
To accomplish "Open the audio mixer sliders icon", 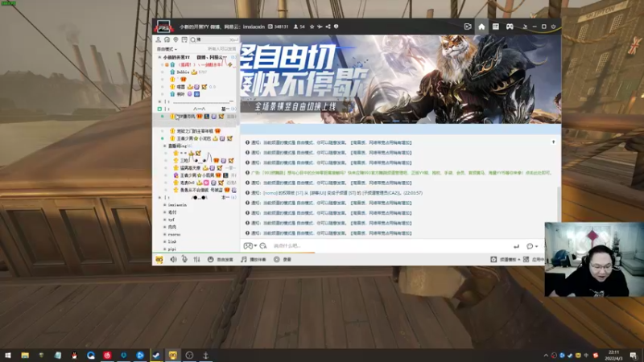I will click(x=196, y=259).
